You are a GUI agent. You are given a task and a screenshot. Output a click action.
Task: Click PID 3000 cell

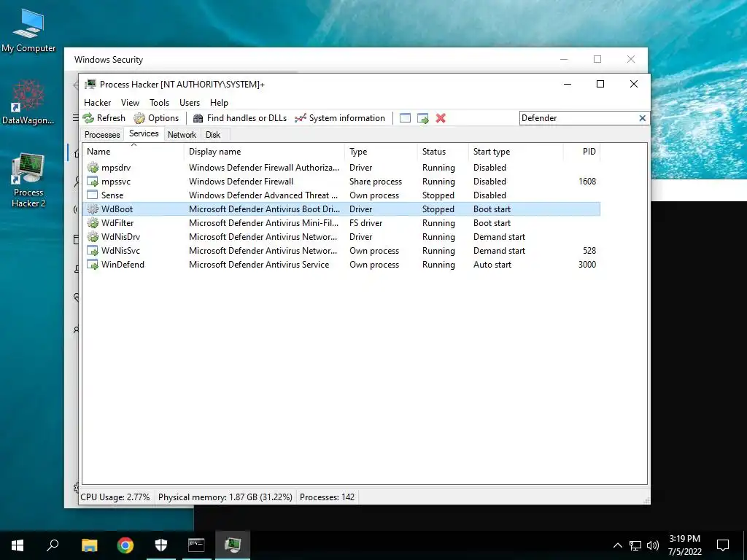[587, 264]
